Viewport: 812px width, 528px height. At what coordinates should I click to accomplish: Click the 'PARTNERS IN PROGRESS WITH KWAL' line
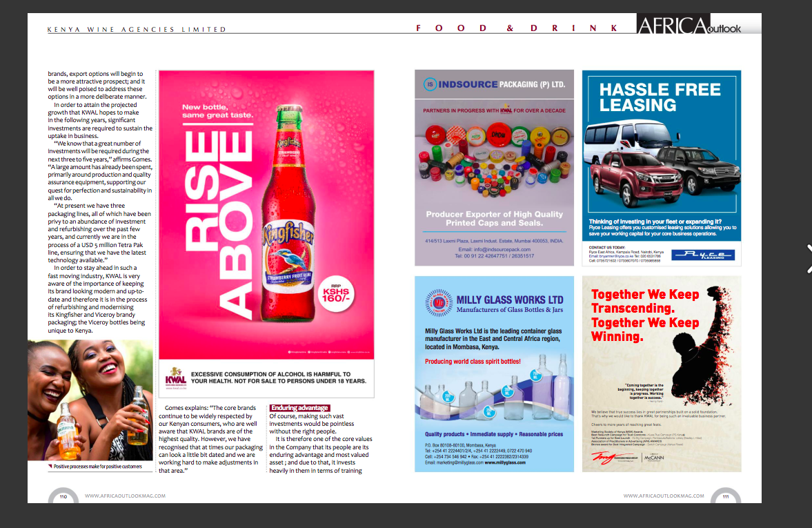tap(494, 110)
